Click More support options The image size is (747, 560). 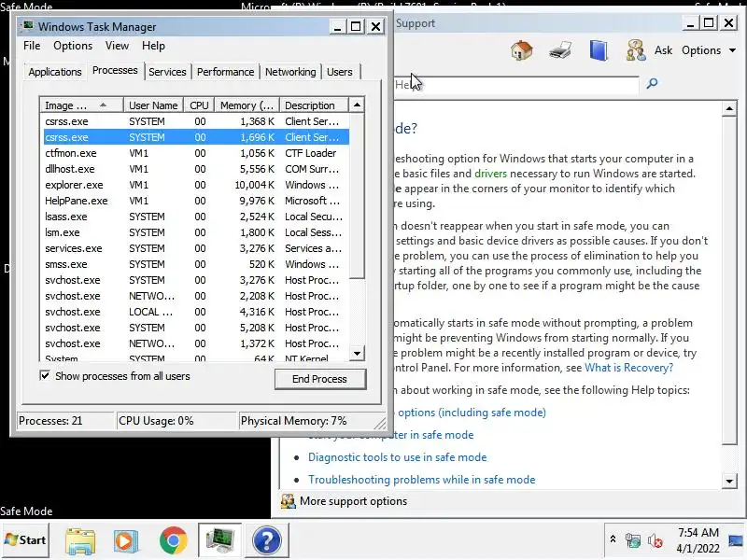point(353,501)
